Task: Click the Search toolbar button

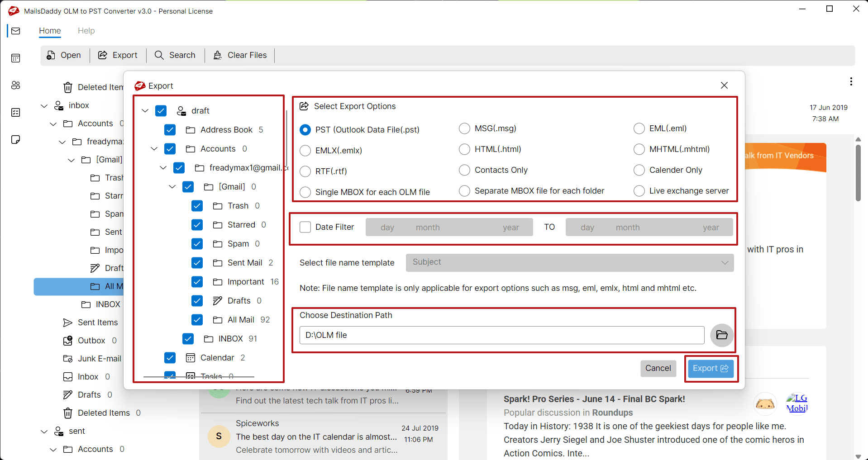Action: click(x=175, y=55)
